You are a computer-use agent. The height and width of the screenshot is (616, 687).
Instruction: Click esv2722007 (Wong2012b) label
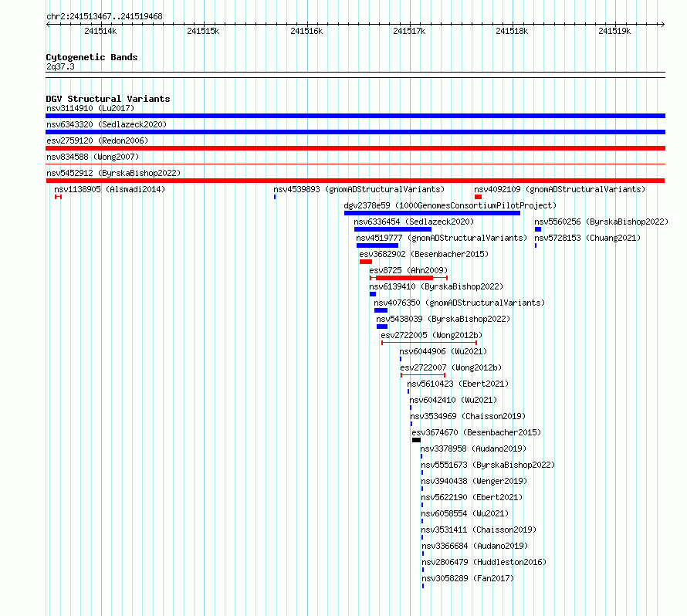[x=451, y=367]
